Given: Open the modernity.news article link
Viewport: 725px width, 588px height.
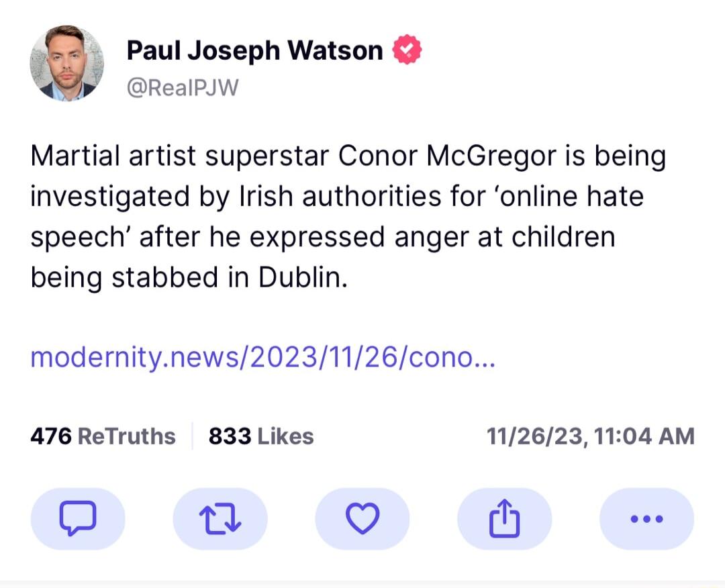Looking at the screenshot, I should pyautogui.click(x=262, y=359).
